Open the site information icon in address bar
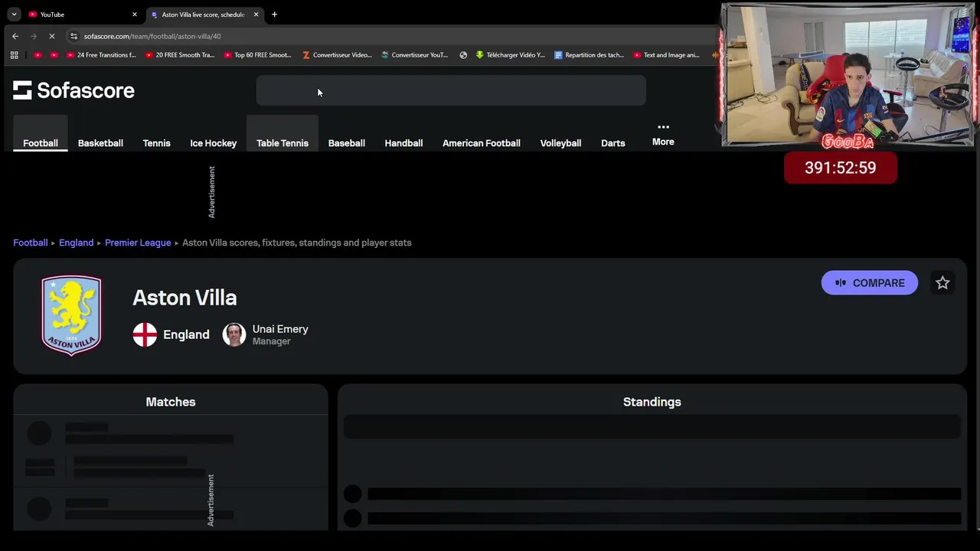 coord(73,36)
